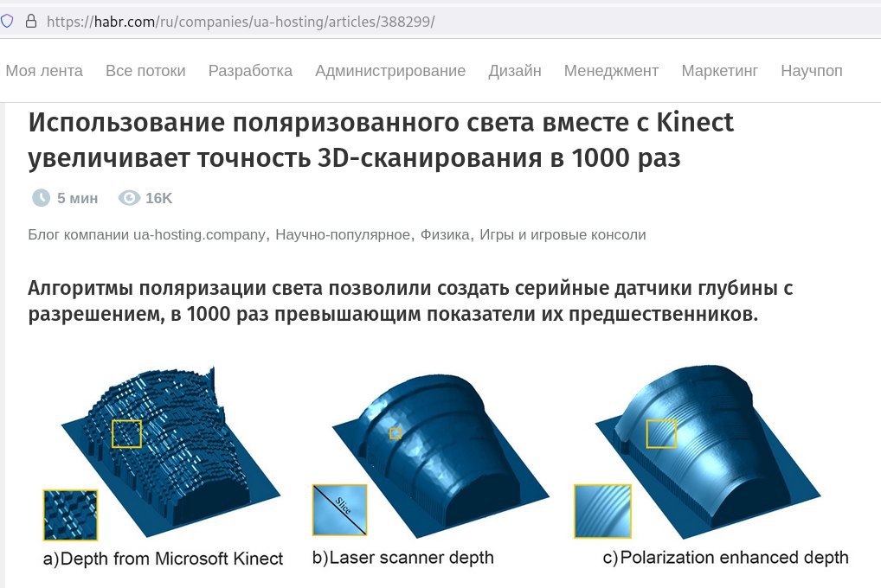Select the Менеджмент menu item

[611, 71]
